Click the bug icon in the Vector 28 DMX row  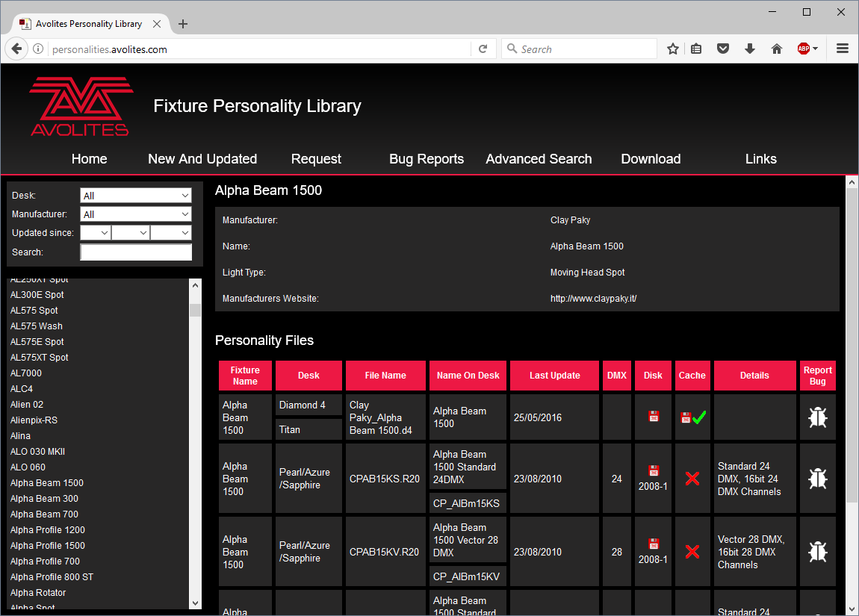(x=817, y=551)
